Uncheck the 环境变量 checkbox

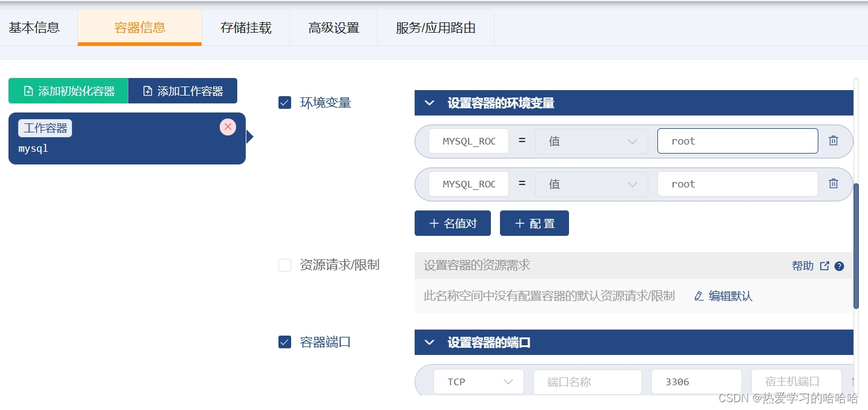(x=284, y=102)
